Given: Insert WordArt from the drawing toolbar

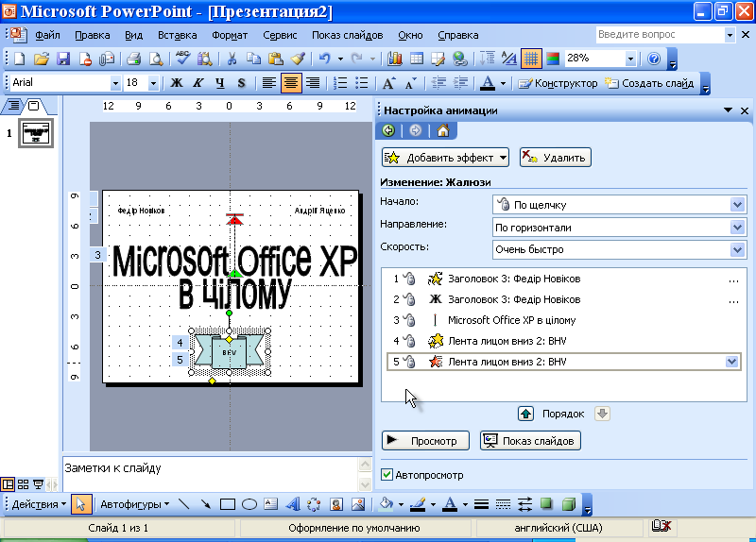Looking at the screenshot, I should point(293,504).
